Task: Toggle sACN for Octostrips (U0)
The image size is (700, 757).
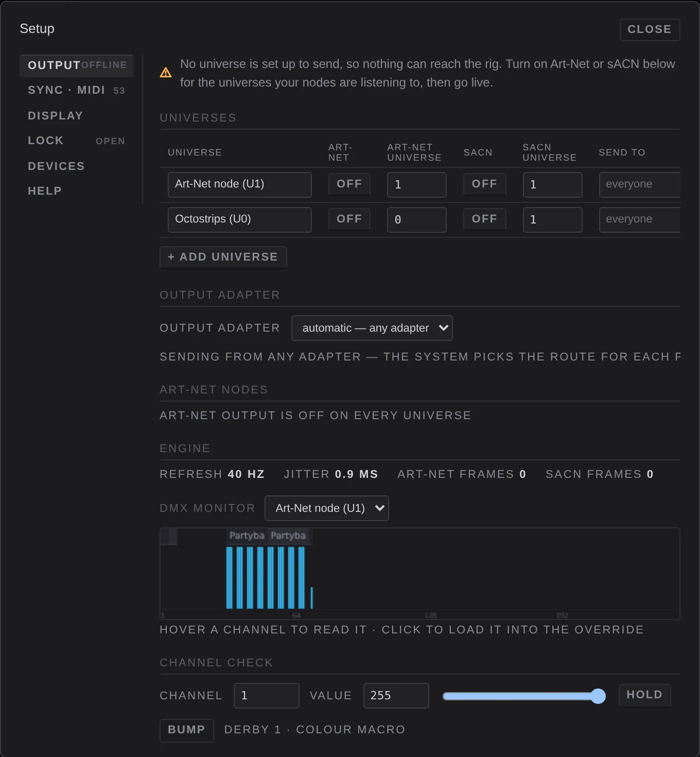Action: tap(485, 219)
